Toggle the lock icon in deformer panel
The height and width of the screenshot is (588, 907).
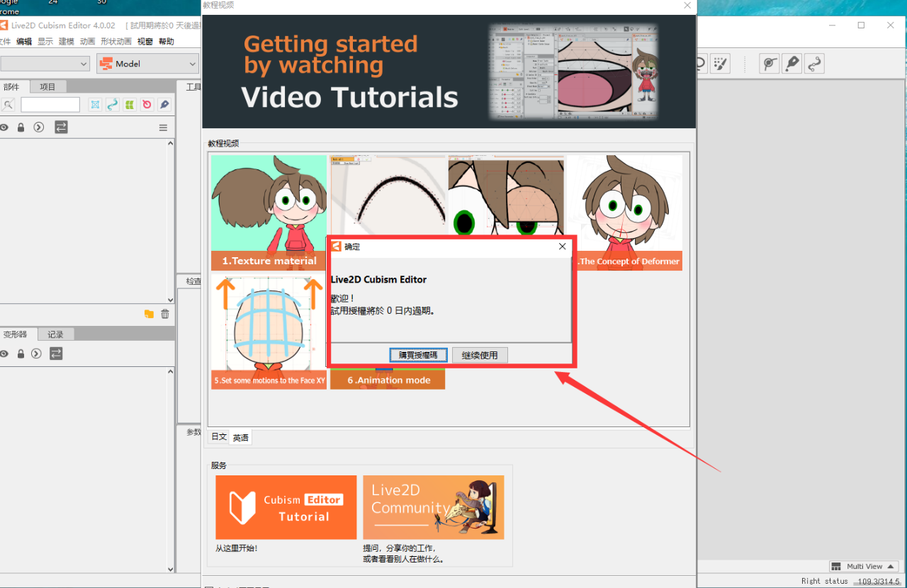21,354
